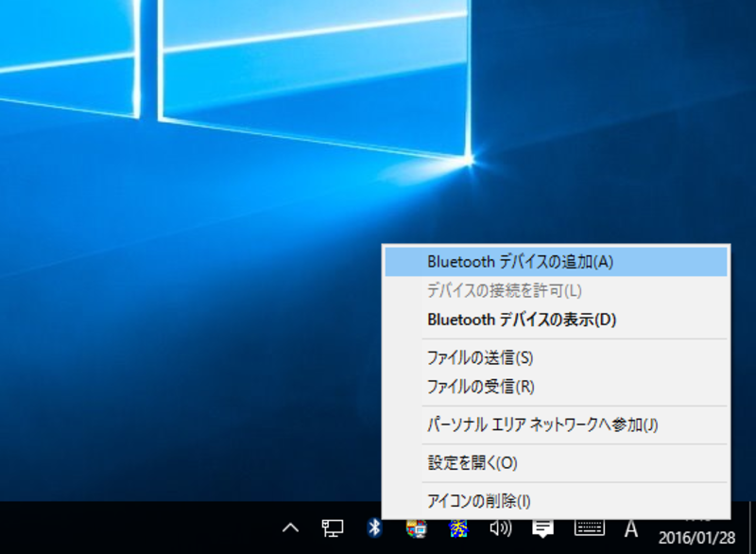
Task: Click the Show Desktop strip at taskbar edge
Action: click(752, 528)
